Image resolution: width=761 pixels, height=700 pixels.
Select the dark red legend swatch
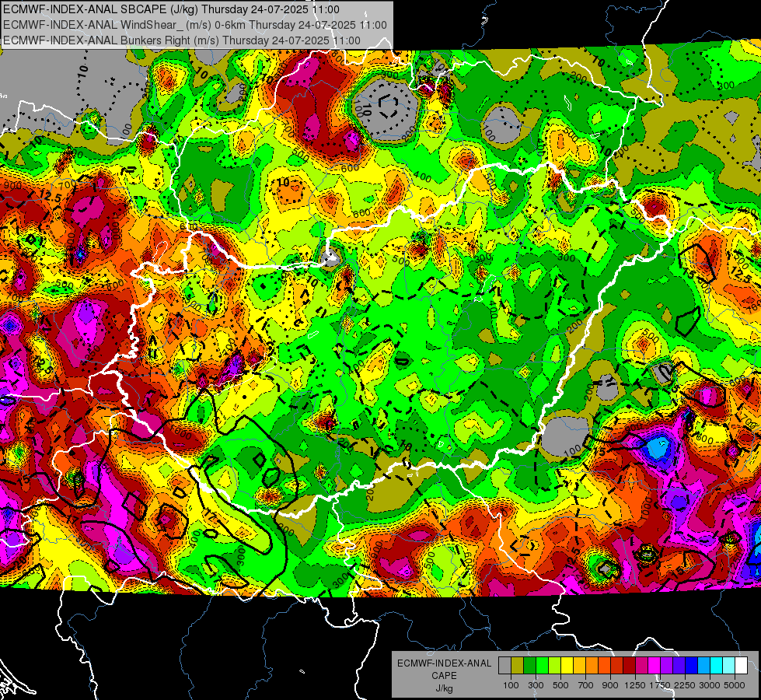(x=629, y=666)
